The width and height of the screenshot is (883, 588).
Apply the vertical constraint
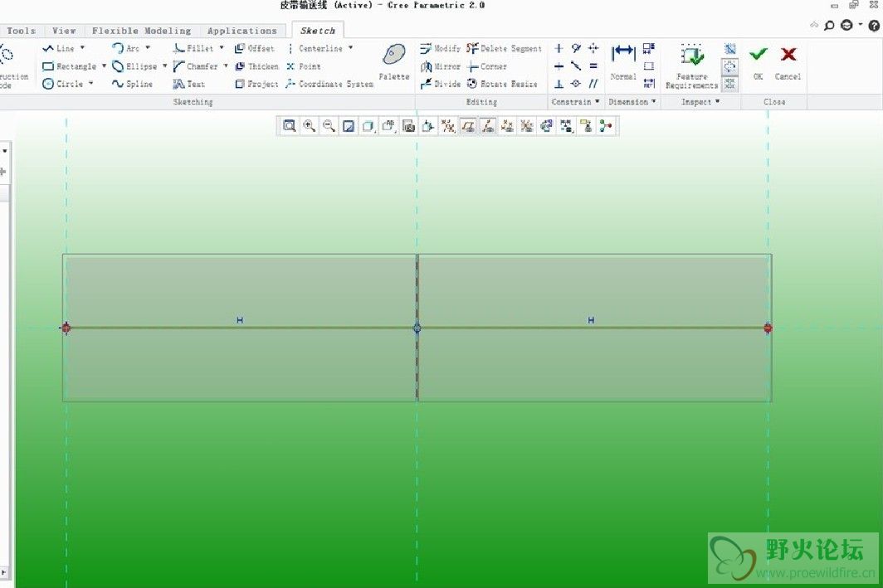(x=559, y=48)
